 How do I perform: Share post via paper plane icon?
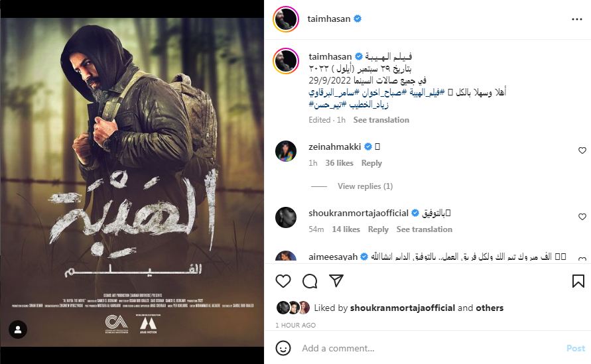coord(336,280)
